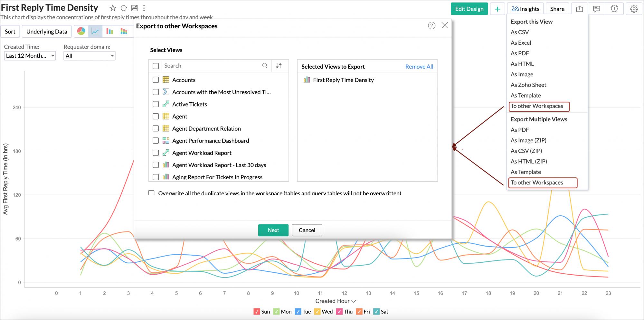Image resolution: width=644 pixels, height=320 pixels.
Task: Open the sort order icon in Select Views
Action: (279, 65)
